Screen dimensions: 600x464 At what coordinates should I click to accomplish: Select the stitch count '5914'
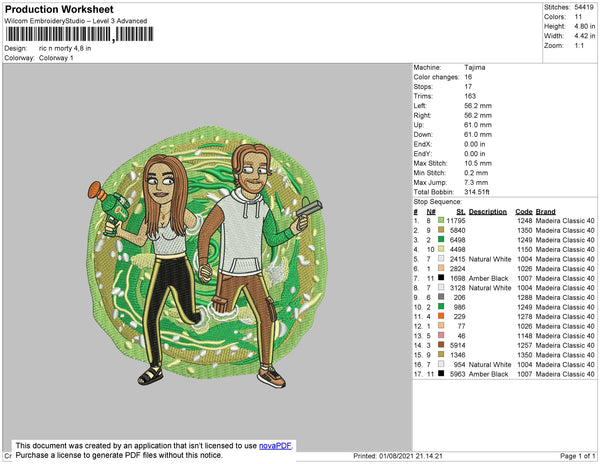coord(458,345)
